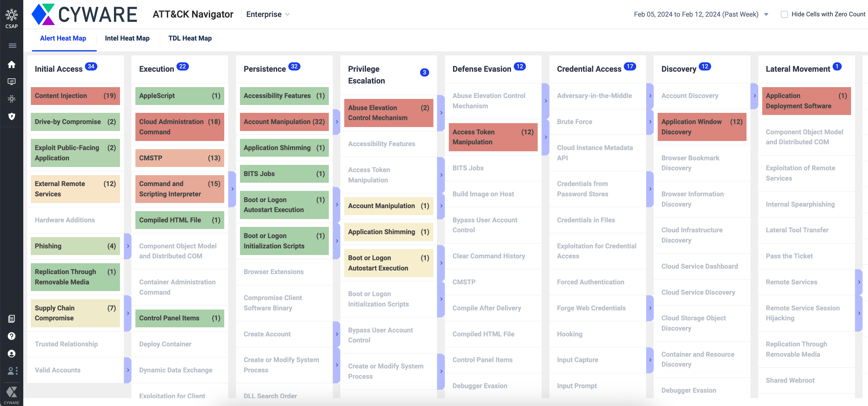The image size is (868, 406).
Task: Expand Account Manipulation sub-techniques in Persistence
Action: [336, 122]
